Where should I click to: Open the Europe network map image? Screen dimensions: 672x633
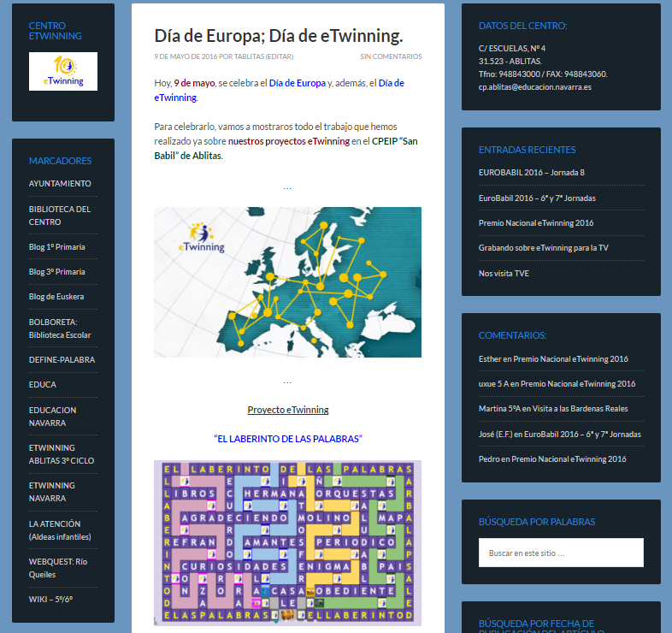287,281
